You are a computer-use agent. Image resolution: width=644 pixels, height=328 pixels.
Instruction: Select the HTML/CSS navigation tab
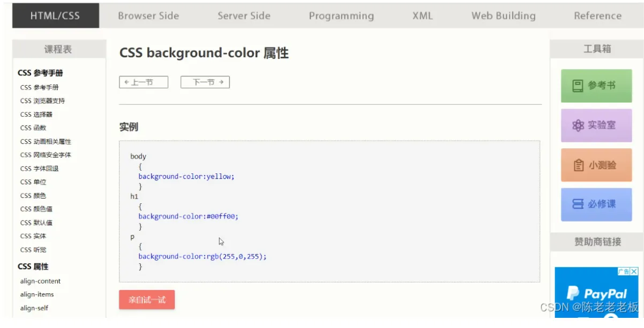tap(55, 16)
